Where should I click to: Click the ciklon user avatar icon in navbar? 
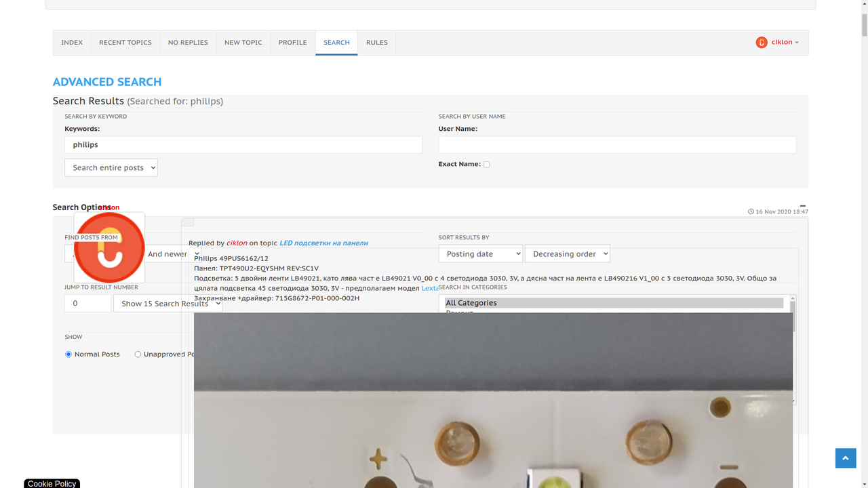point(762,43)
